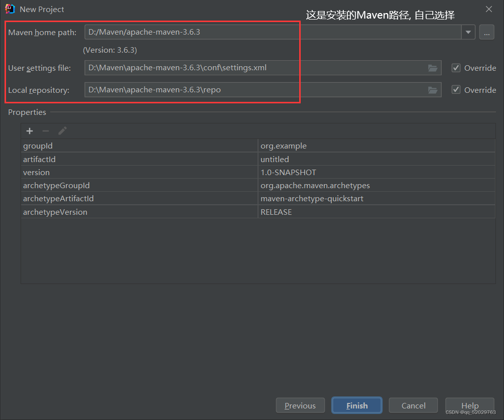
Task: Click the org.example value cell
Action: point(376,146)
